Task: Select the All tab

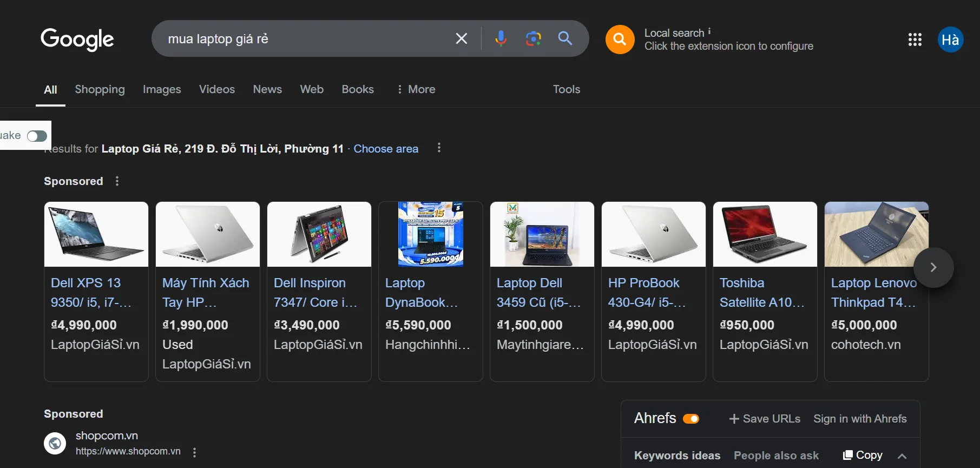Action: click(51, 90)
